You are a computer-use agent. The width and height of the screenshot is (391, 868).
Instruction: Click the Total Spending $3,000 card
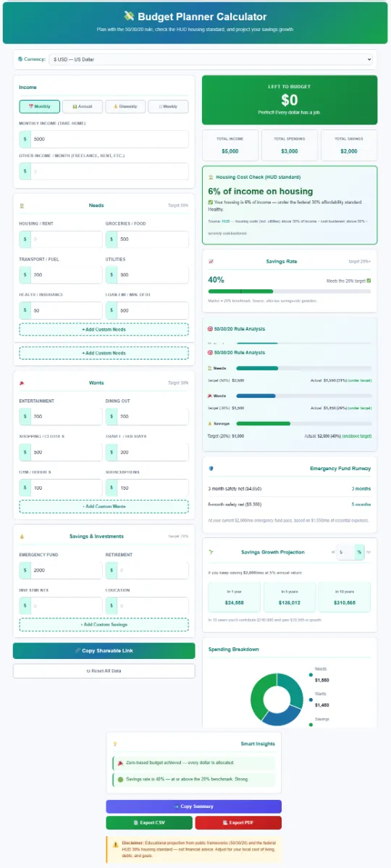coord(290,145)
